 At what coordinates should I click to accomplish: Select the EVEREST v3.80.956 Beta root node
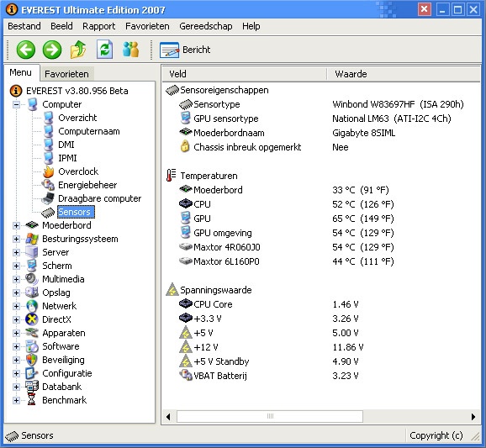point(77,91)
